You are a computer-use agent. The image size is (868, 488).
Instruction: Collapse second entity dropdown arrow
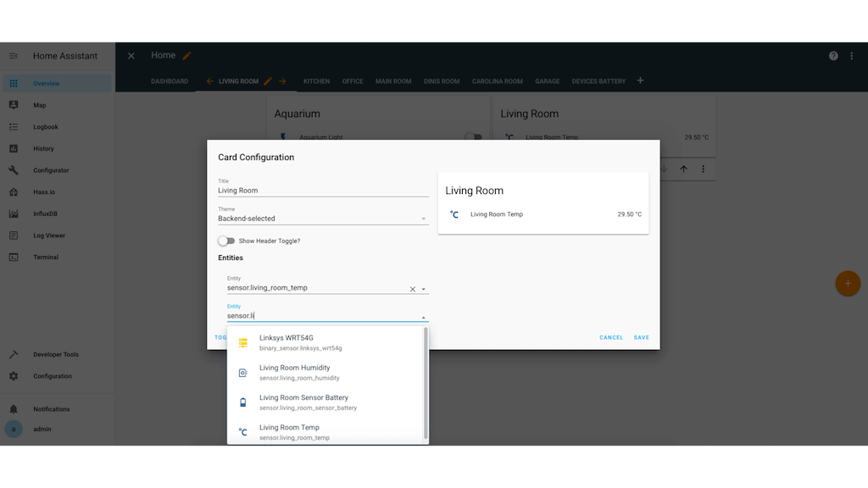click(424, 318)
